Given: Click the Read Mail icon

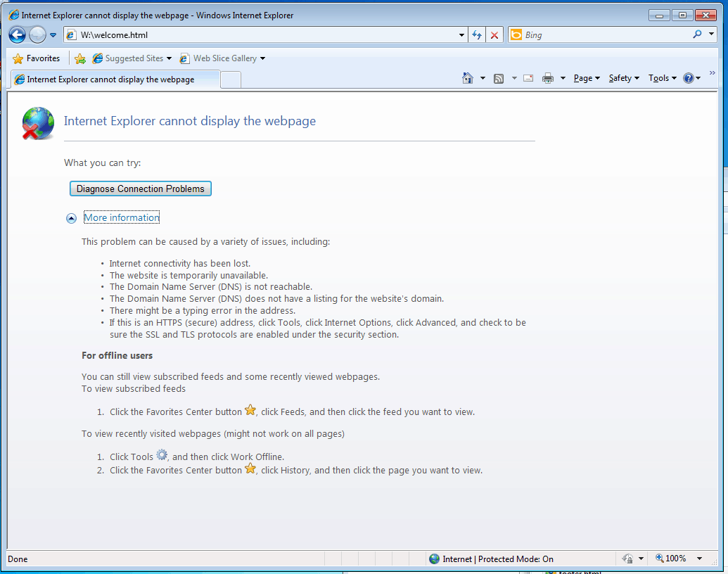Looking at the screenshot, I should tap(528, 78).
